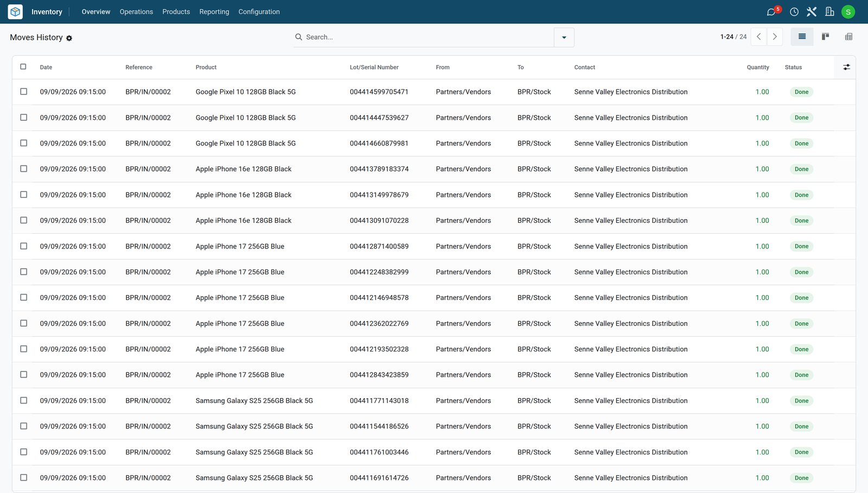Click serial number 004411771143018
868x493 pixels.
click(x=379, y=401)
